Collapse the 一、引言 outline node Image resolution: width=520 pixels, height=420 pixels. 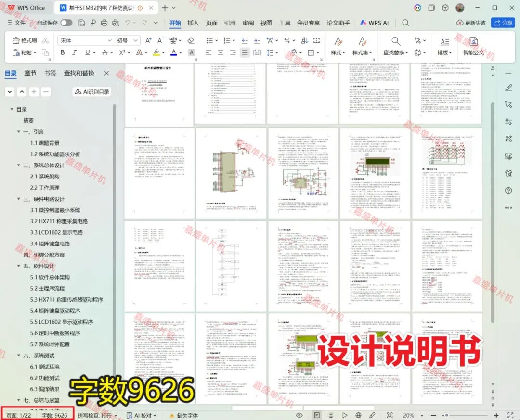pos(19,132)
